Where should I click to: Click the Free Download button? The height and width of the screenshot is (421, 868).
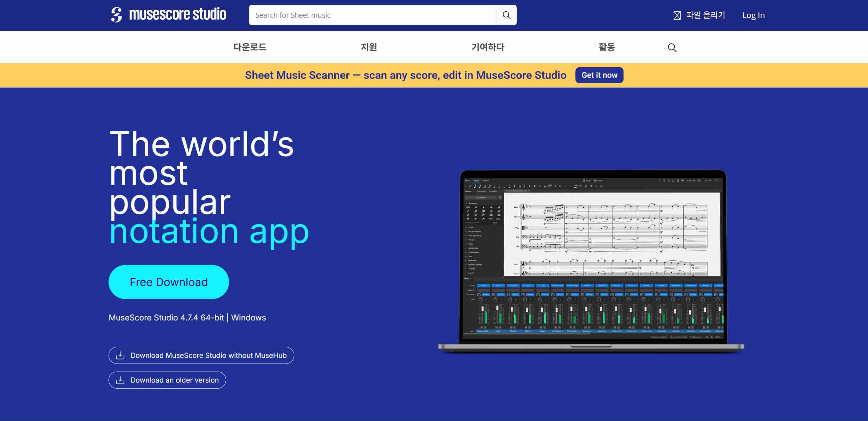pyautogui.click(x=168, y=282)
